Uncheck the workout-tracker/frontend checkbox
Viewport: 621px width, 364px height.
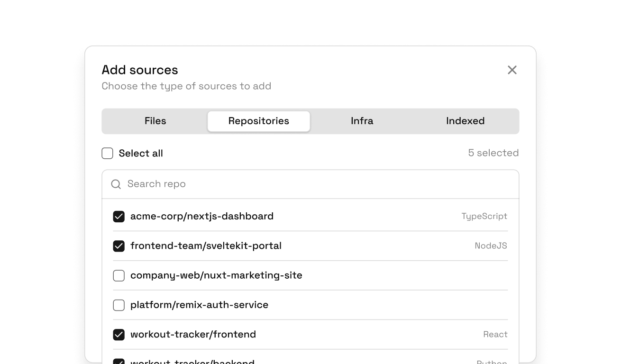point(119,335)
